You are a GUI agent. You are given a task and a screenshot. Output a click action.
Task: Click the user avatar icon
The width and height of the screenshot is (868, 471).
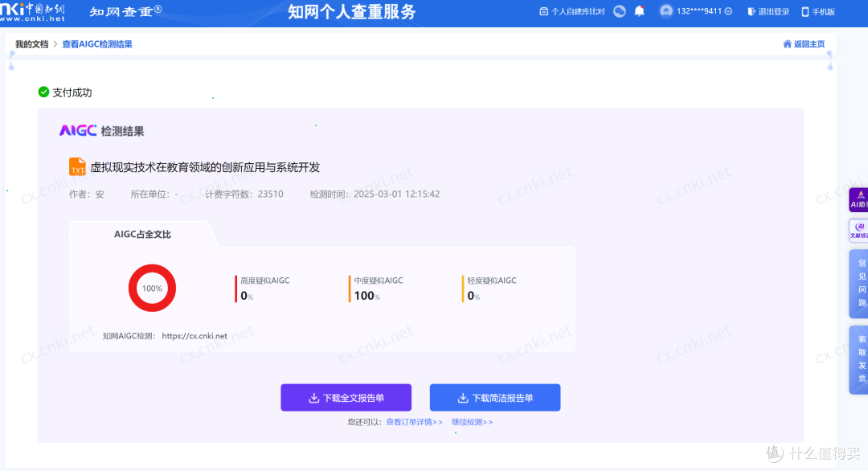click(666, 11)
